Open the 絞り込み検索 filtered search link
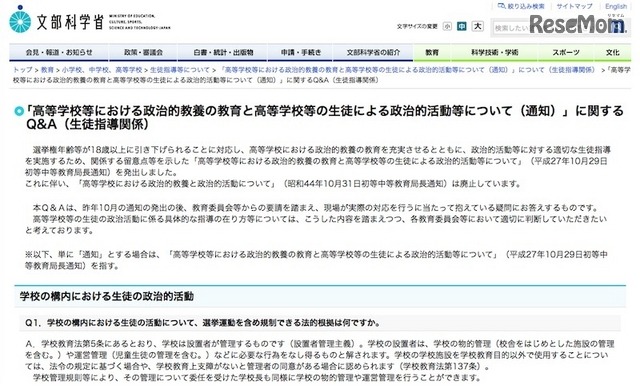This screenshot has height=389, width=640. [522, 6]
